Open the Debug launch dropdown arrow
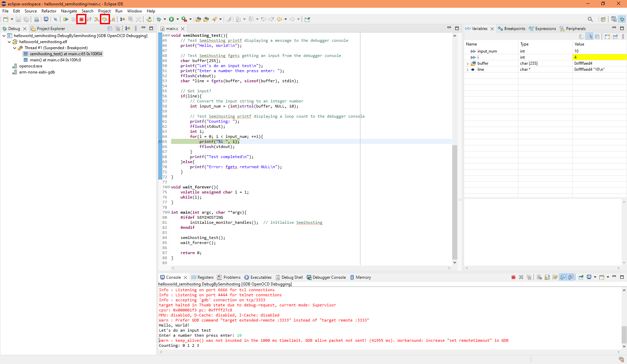The image size is (627, 364). 165,19
